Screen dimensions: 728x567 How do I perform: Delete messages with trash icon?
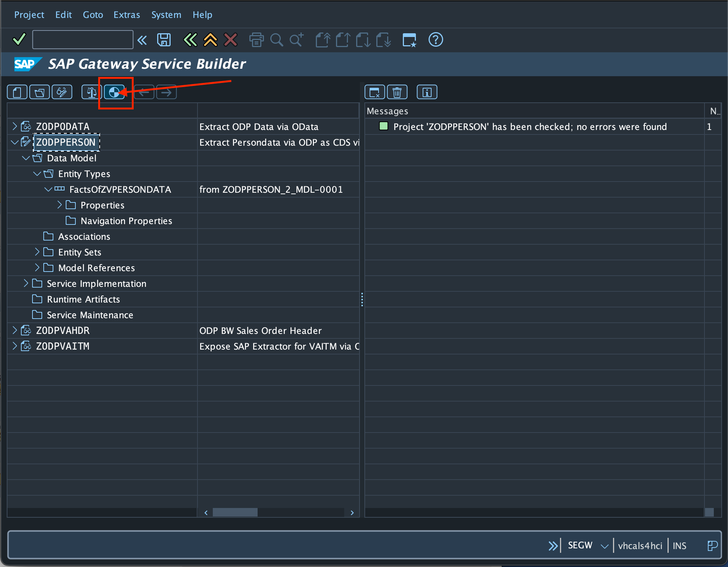point(397,92)
